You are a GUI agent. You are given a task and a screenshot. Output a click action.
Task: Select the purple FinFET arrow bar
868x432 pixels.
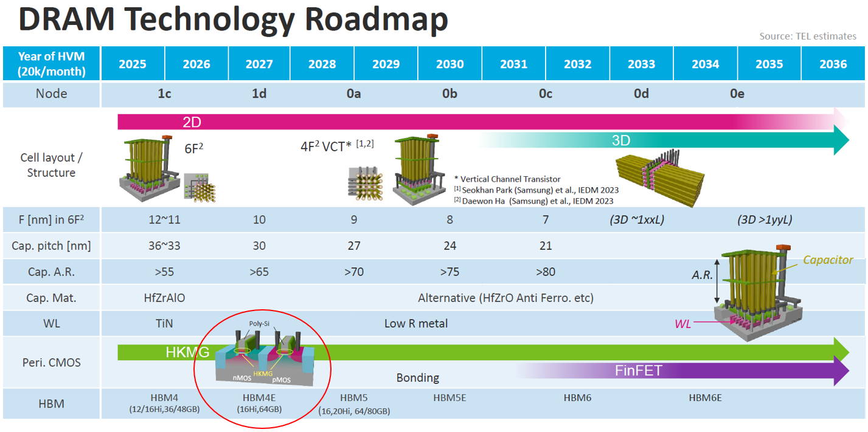(682, 371)
